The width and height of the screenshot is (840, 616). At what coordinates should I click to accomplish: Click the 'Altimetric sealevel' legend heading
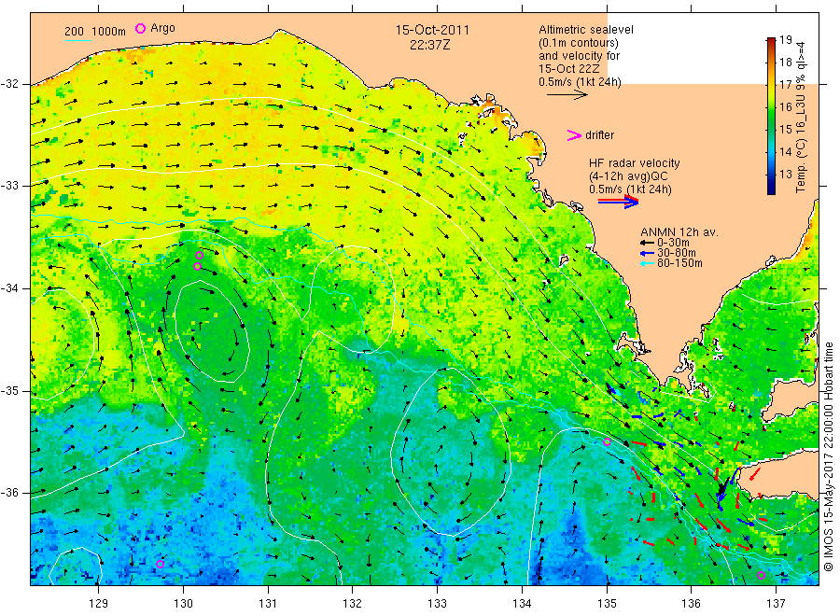point(585,30)
